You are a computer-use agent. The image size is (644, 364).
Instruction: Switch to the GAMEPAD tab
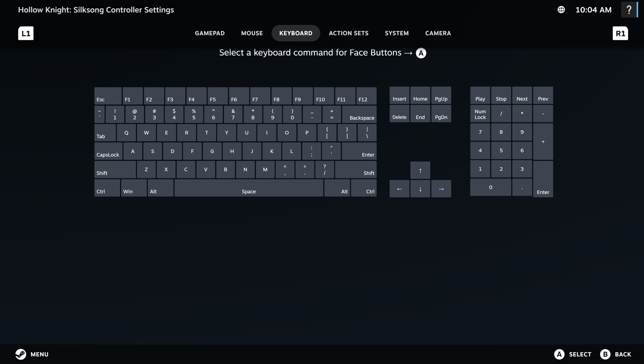[210, 33]
